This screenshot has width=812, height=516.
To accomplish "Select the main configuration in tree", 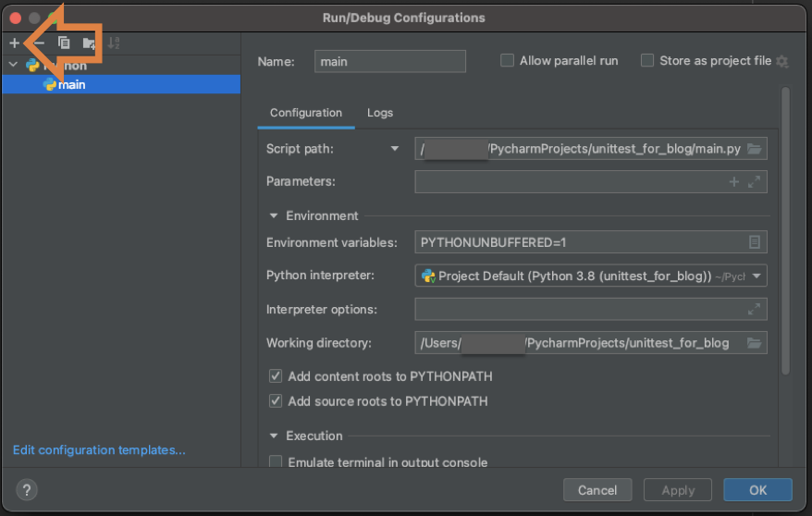I will pyautogui.click(x=121, y=84).
